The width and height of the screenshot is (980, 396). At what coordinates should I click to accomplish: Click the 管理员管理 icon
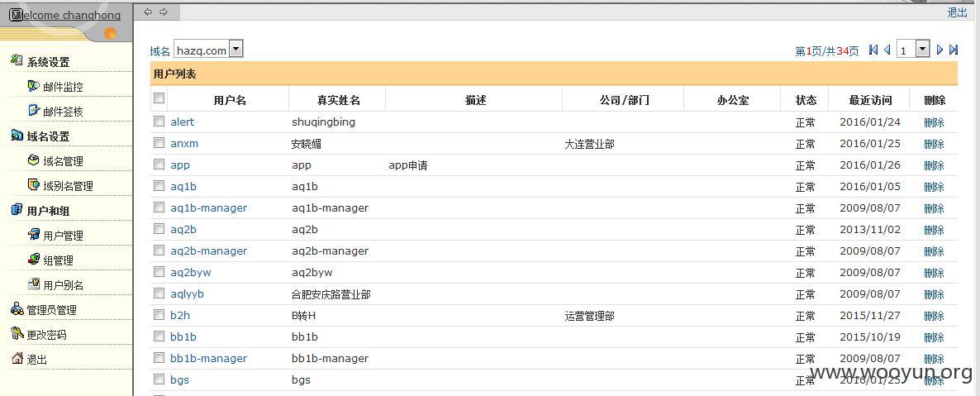[x=17, y=308]
